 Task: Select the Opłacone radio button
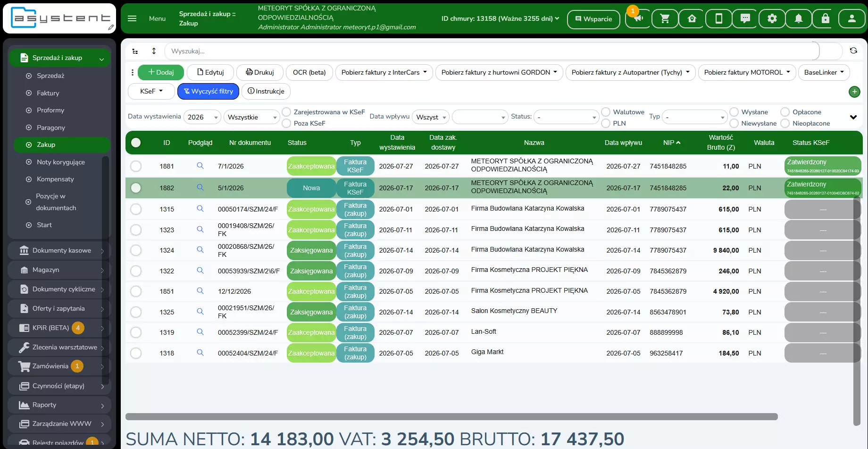pyautogui.click(x=785, y=112)
